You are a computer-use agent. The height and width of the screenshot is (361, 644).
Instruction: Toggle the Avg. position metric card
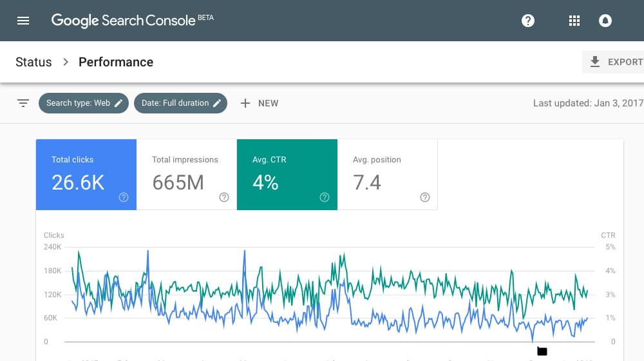(x=388, y=175)
